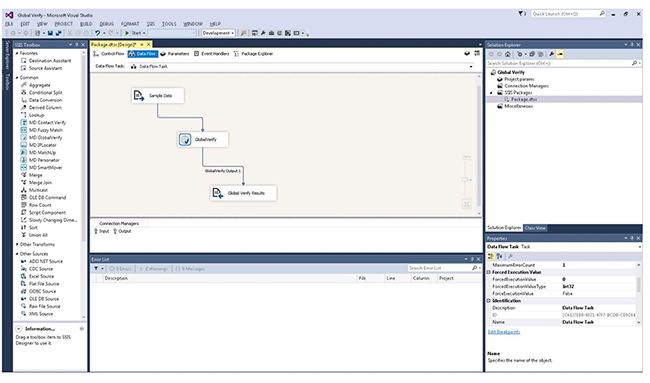Switch to the Event Handlers tab
Screen dimensions: 650x383
coord(212,54)
